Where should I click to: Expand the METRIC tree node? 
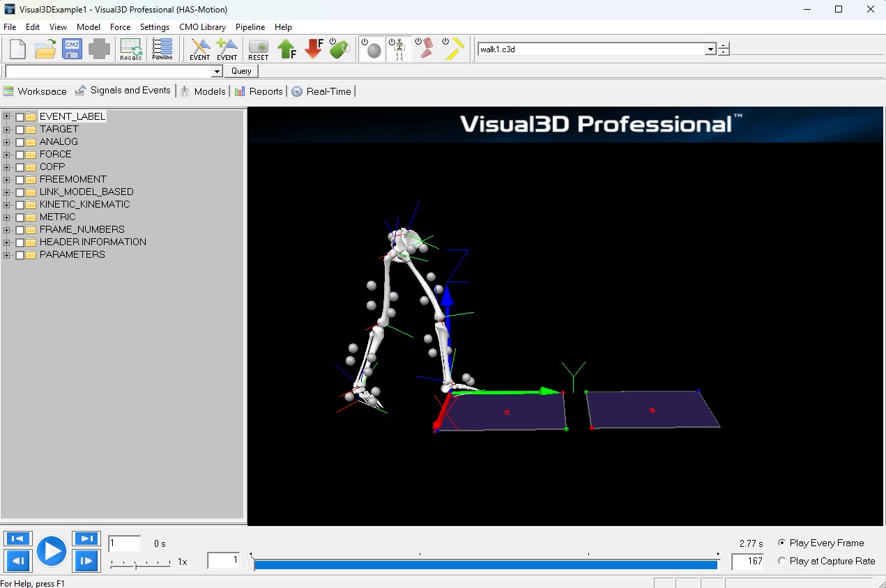coord(7,217)
